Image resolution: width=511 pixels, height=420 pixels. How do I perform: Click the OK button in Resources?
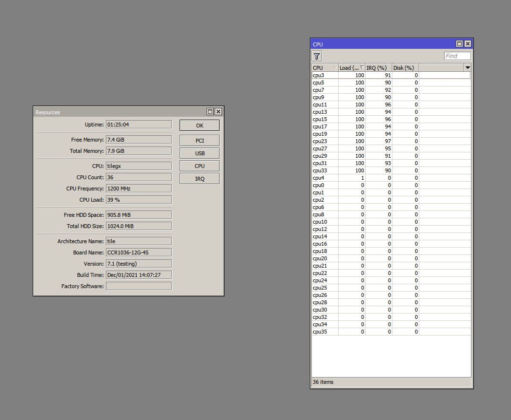pos(200,126)
